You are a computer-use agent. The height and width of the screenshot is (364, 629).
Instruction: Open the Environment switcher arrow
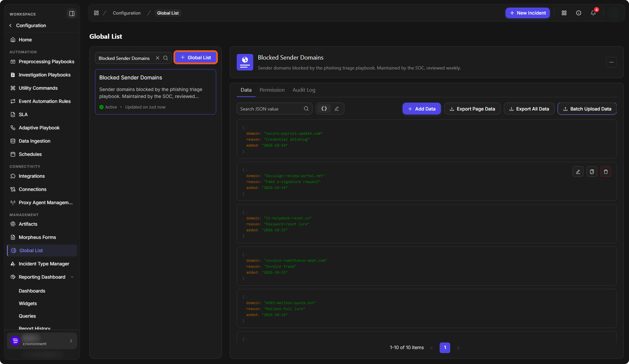pyautogui.click(x=71, y=341)
